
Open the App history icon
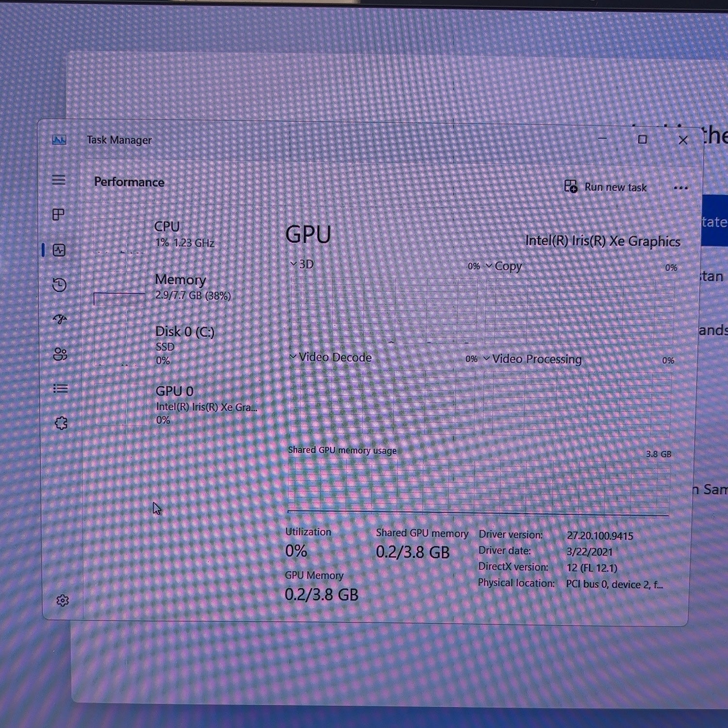tap(59, 284)
